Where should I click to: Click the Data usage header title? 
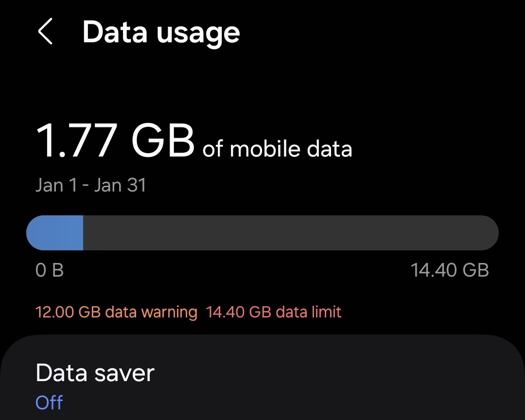pos(161,33)
